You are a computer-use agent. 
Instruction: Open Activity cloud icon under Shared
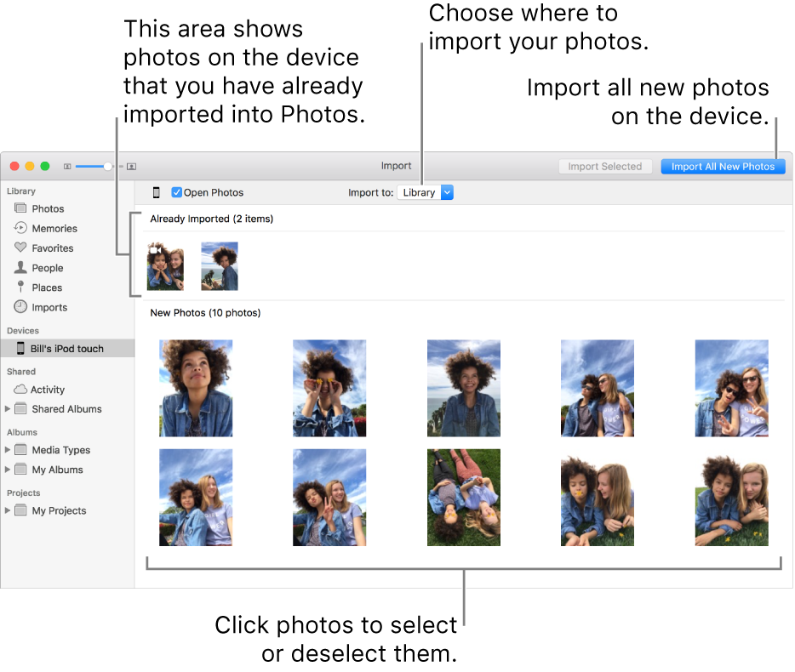click(x=21, y=390)
